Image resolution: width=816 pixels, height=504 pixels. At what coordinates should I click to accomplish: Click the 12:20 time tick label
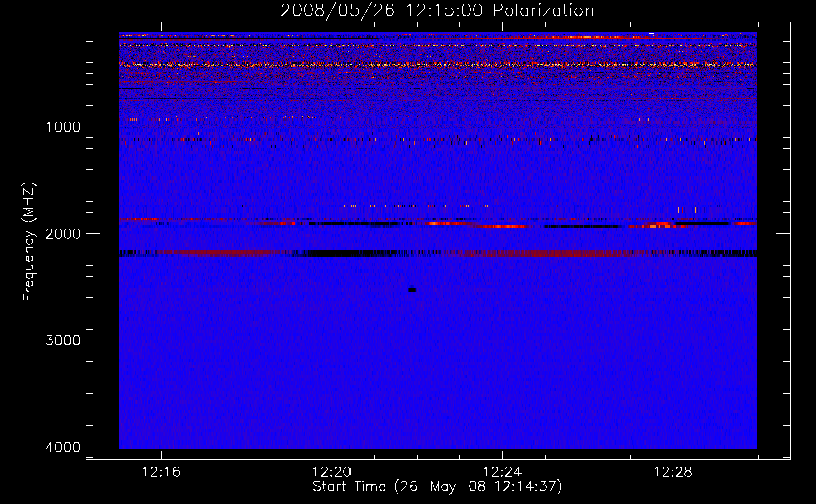332,472
